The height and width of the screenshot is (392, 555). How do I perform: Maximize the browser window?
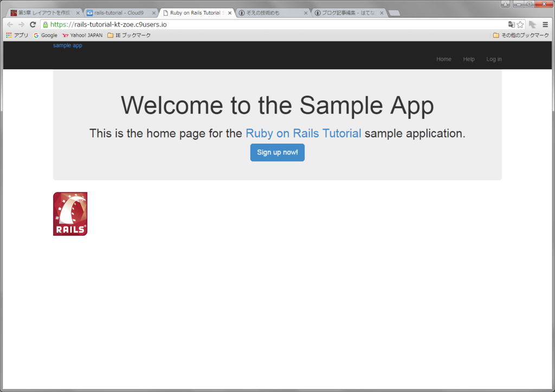[x=530, y=4]
